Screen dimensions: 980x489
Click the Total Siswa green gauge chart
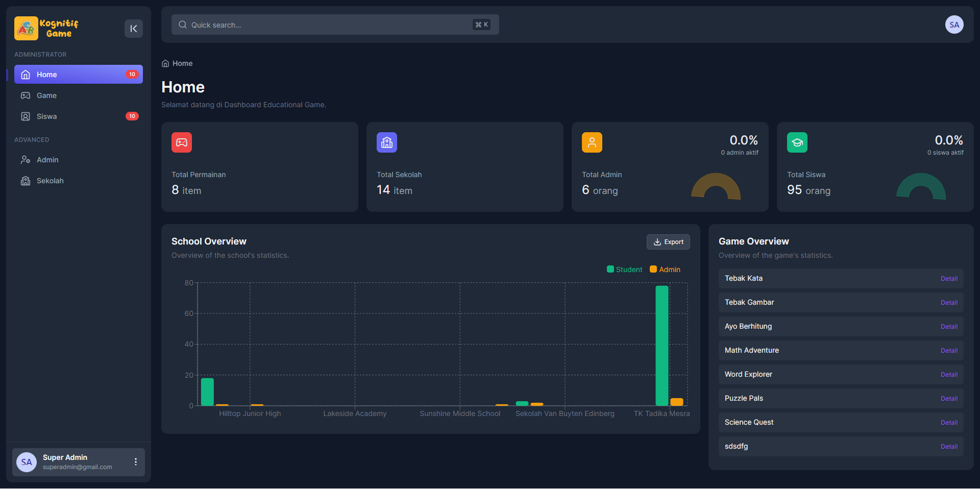pyautogui.click(x=921, y=186)
